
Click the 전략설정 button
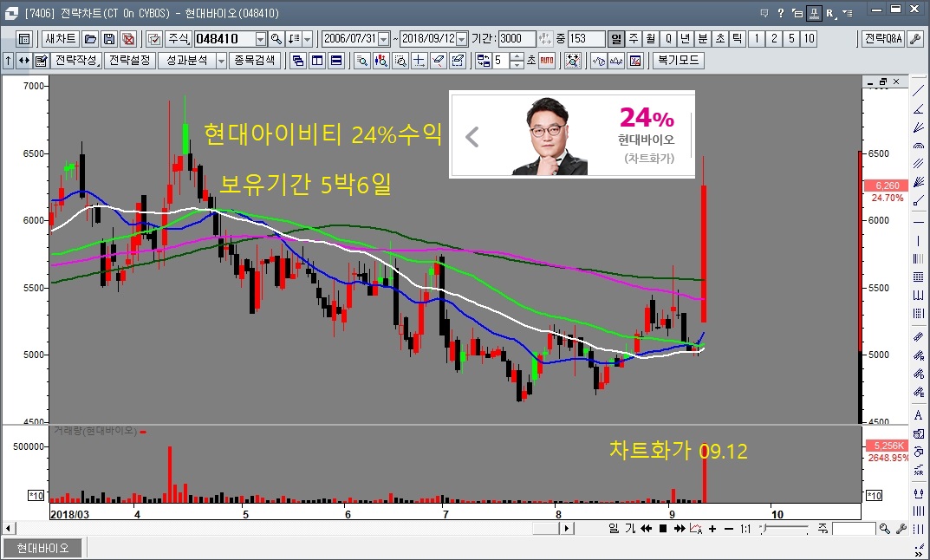tap(130, 61)
